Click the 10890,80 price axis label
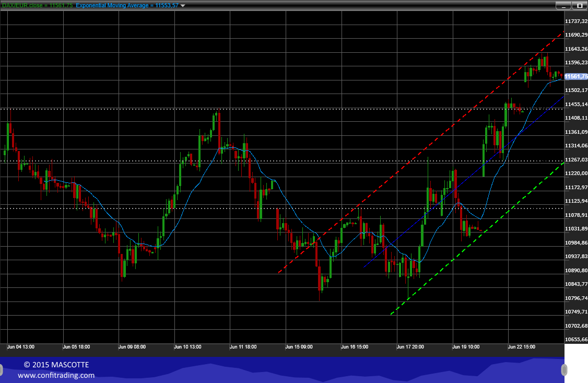The image size is (588, 383). (x=576, y=271)
